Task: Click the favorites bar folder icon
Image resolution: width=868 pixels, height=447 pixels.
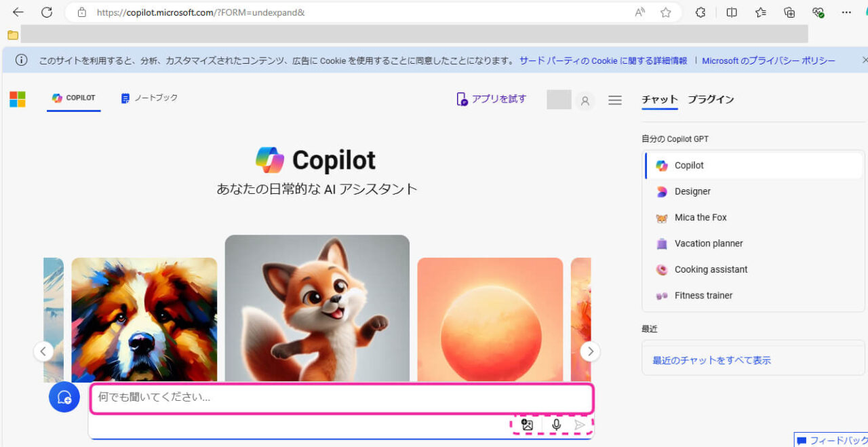Action: [x=13, y=35]
